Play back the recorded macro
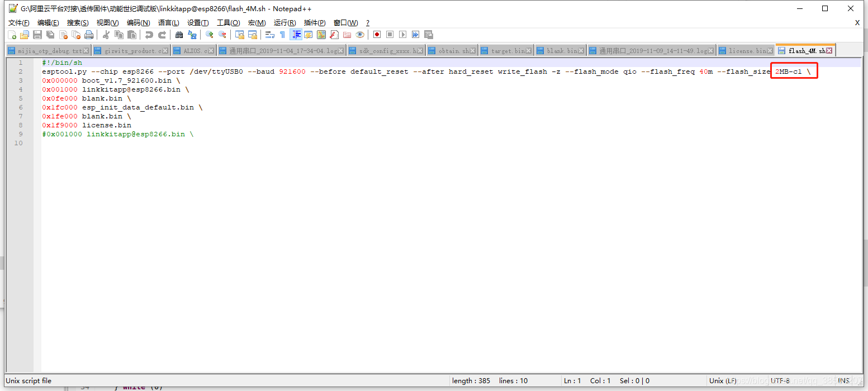 click(x=402, y=35)
